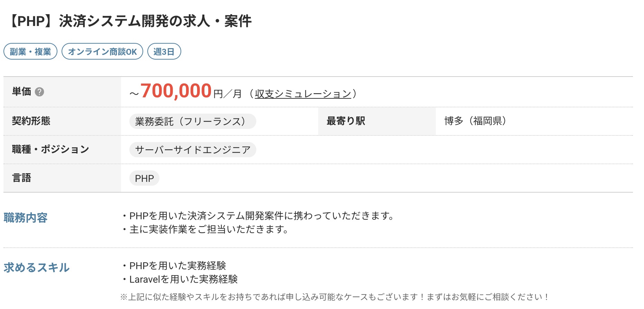Select the オンライン商談OK tag
The height and width of the screenshot is (309, 644).
[102, 52]
